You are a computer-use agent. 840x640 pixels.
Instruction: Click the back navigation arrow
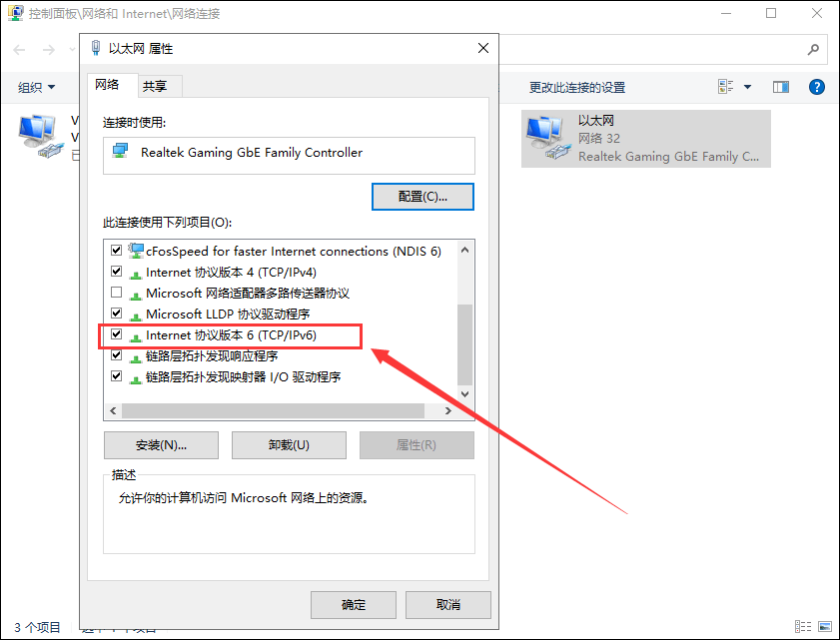[19, 50]
